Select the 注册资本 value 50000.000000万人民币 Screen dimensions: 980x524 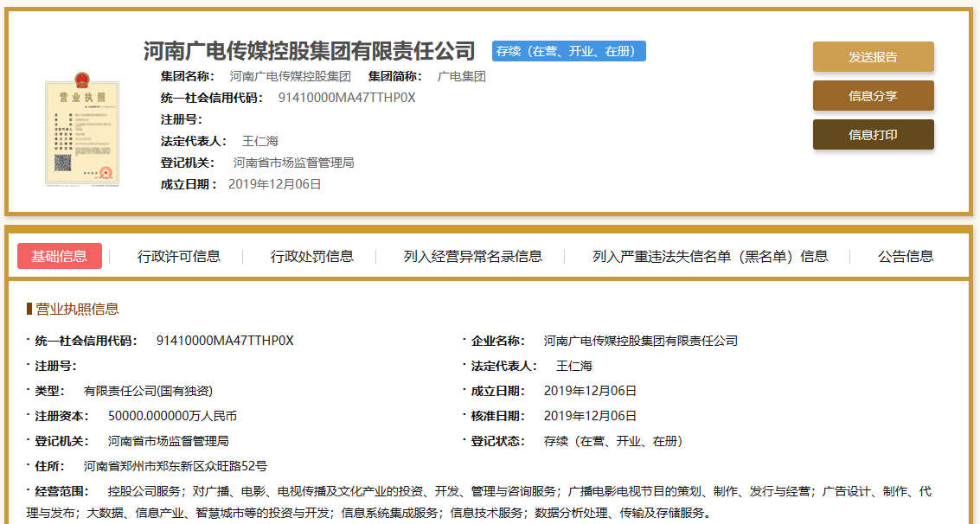pyautogui.click(x=172, y=416)
